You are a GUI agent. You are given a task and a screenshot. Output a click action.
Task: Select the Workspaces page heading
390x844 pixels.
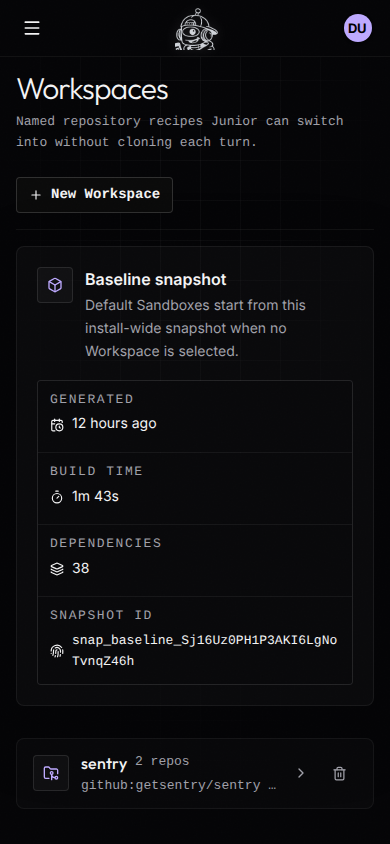click(93, 89)
